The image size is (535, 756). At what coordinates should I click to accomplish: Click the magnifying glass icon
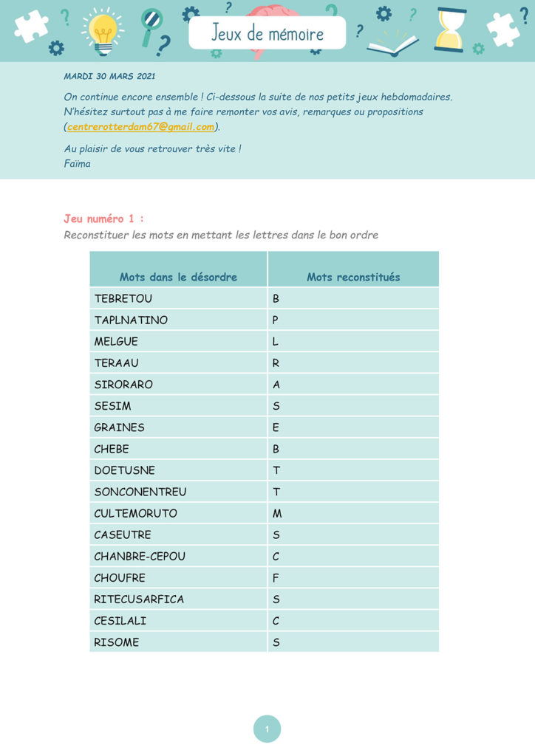point(151,28)
